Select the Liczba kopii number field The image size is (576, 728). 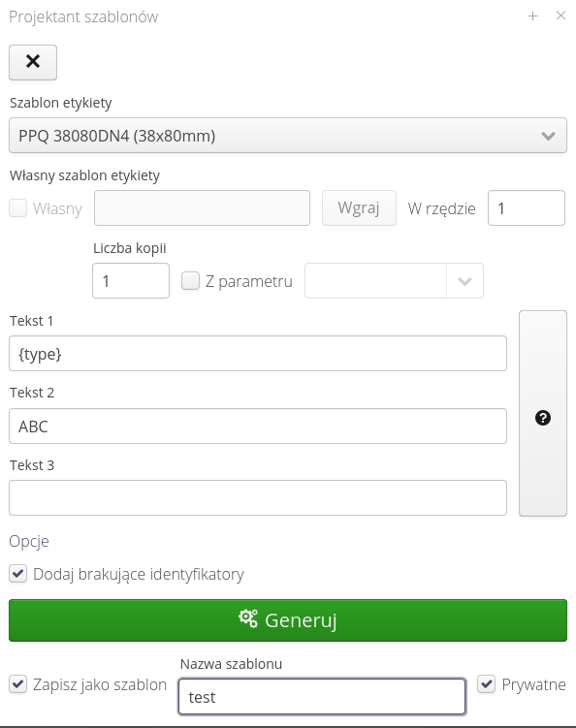click(x=131, y=281)
